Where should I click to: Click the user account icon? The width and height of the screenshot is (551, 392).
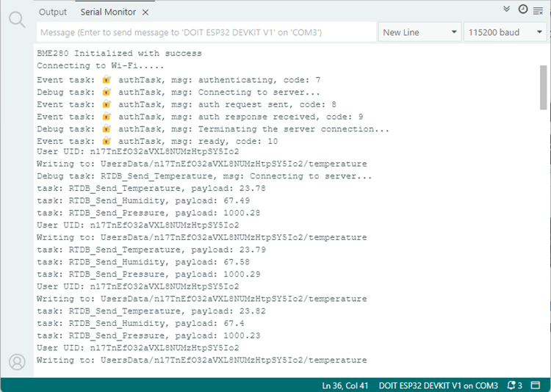(16, 361)
